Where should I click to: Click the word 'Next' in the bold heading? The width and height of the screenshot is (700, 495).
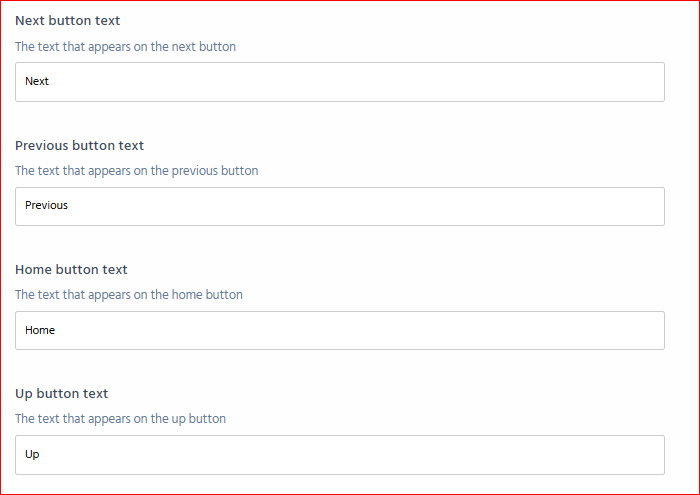tap(30, 21)
